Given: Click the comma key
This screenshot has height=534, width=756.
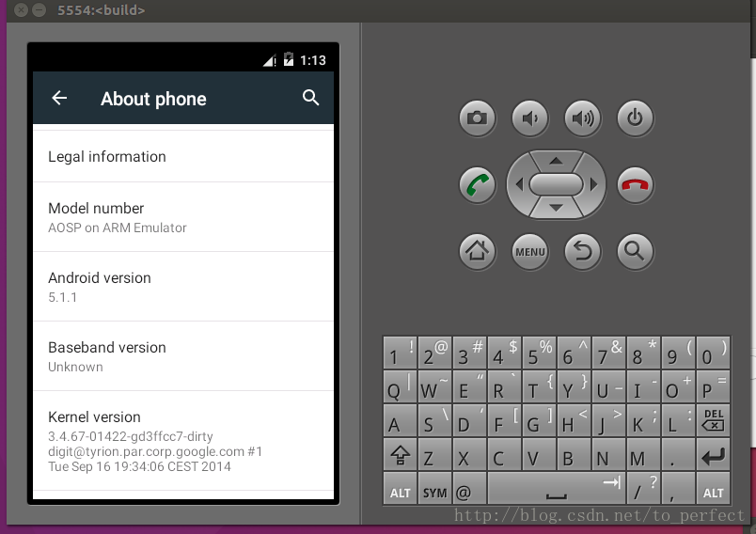Looking at the screenshot, I should pyautogui.click(x=678, y=488).
